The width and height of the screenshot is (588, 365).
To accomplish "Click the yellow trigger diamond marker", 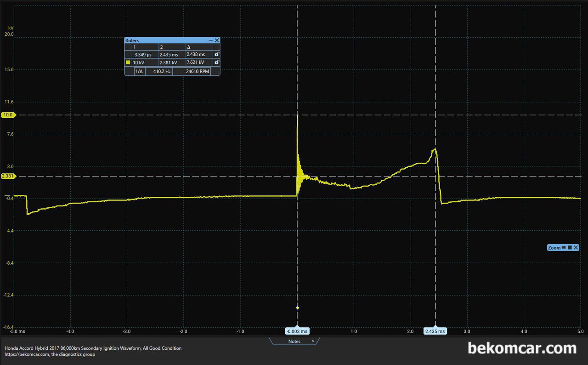I will pyautogui.click(x=297, y=308).
